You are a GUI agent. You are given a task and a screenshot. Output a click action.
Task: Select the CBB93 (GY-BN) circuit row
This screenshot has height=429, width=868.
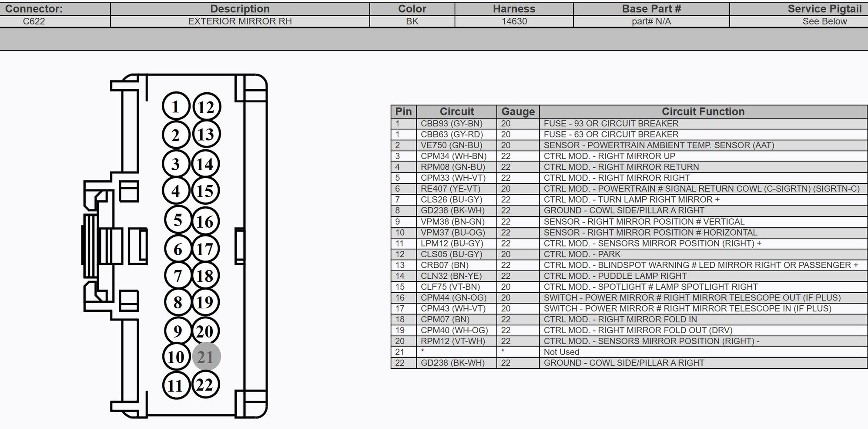tap(454, 123)
